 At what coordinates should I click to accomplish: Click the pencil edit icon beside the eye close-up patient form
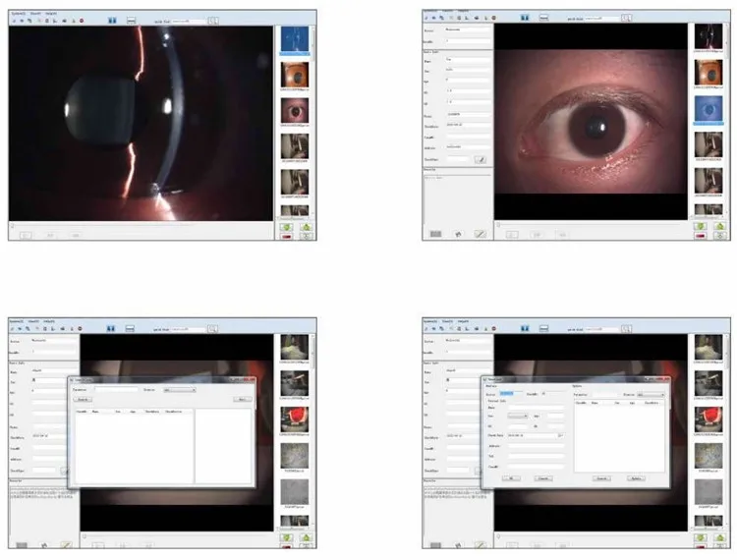tap(481, 160)
